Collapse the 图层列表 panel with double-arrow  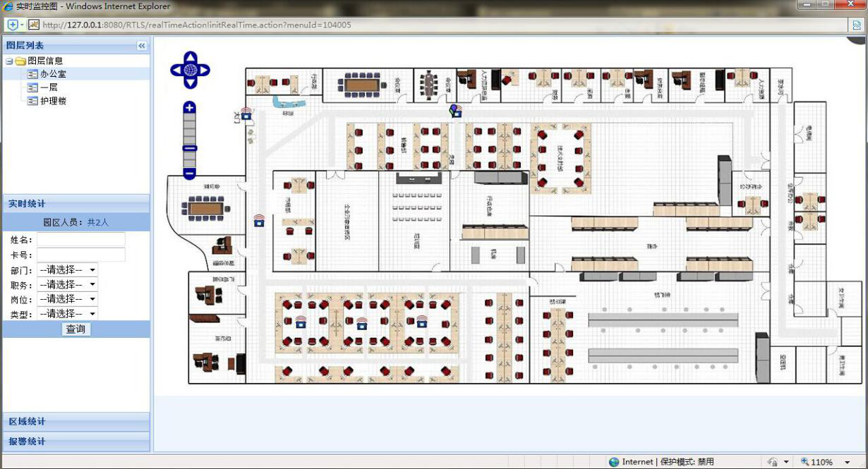[x=142, y=45]
